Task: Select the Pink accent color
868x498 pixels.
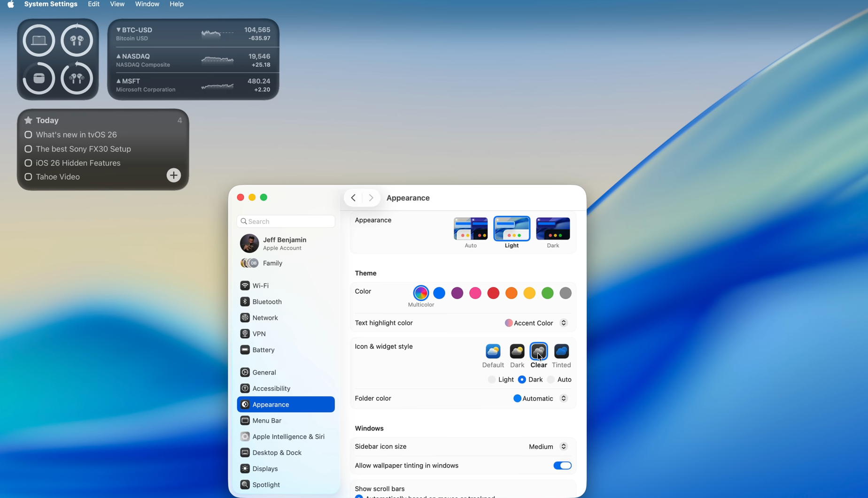Action: [475, 293]
